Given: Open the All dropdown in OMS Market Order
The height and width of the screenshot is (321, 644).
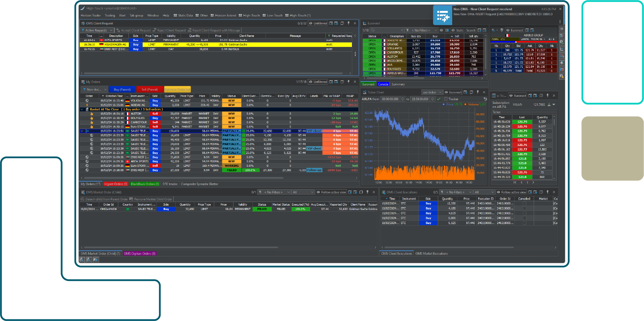Looking at the screenshot, I should (303, 192).
